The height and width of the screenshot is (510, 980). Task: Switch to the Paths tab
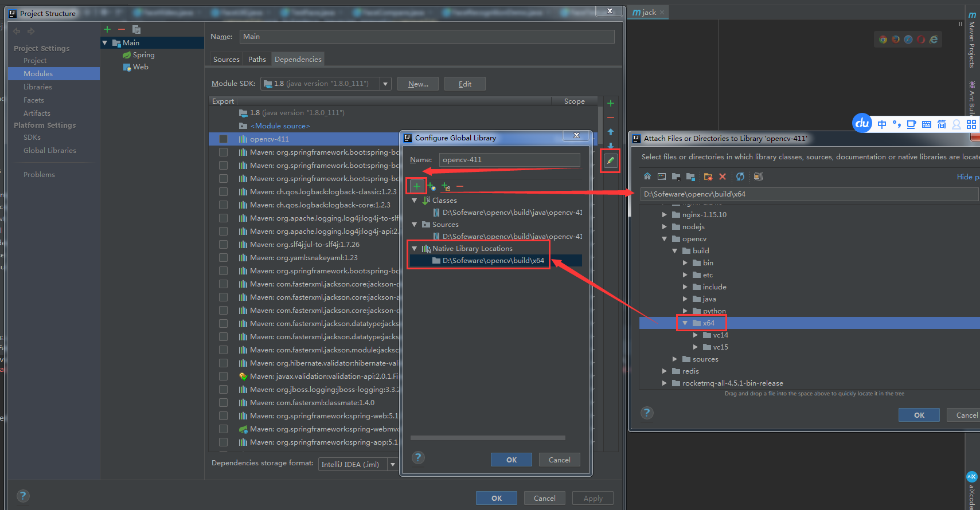pos(257,60)
